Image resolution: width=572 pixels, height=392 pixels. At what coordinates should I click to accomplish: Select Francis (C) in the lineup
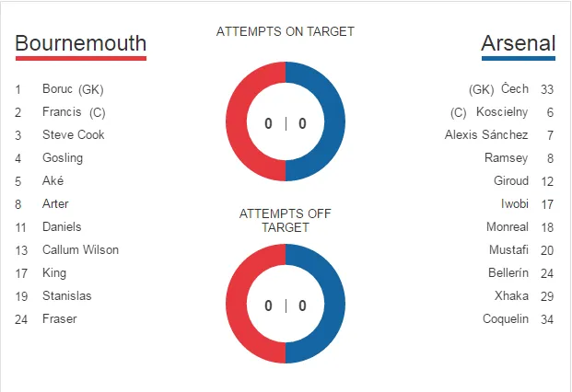pos(74,112)
